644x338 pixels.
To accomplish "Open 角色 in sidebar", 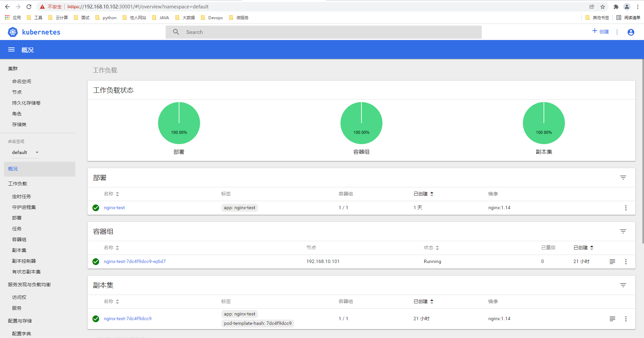I will 17,114.
